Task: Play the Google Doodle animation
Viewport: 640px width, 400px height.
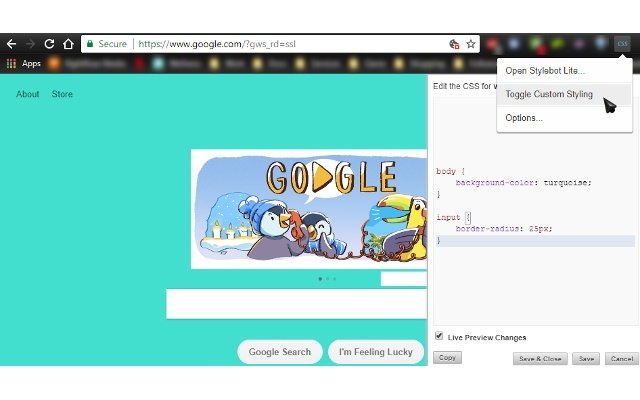Action: [324, 177]
